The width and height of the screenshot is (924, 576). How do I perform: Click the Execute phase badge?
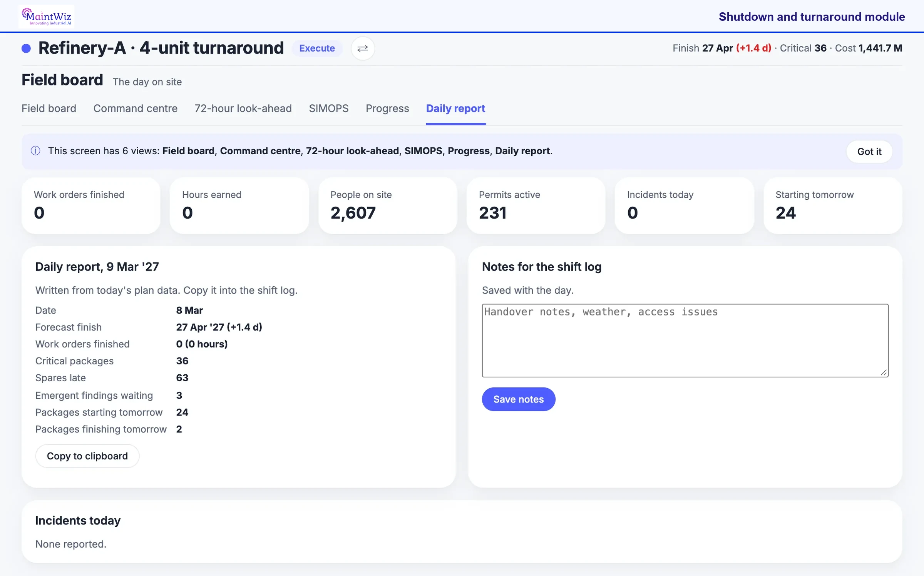[317, 48]
